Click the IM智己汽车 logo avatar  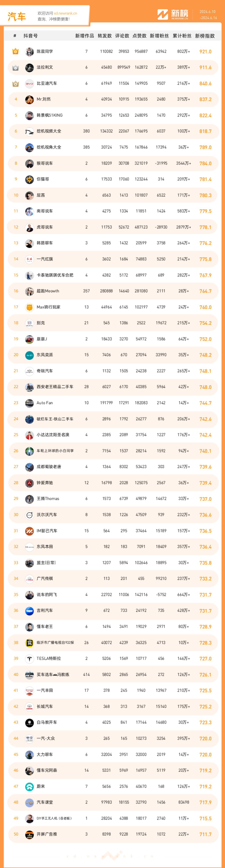[x=30, y=531]
